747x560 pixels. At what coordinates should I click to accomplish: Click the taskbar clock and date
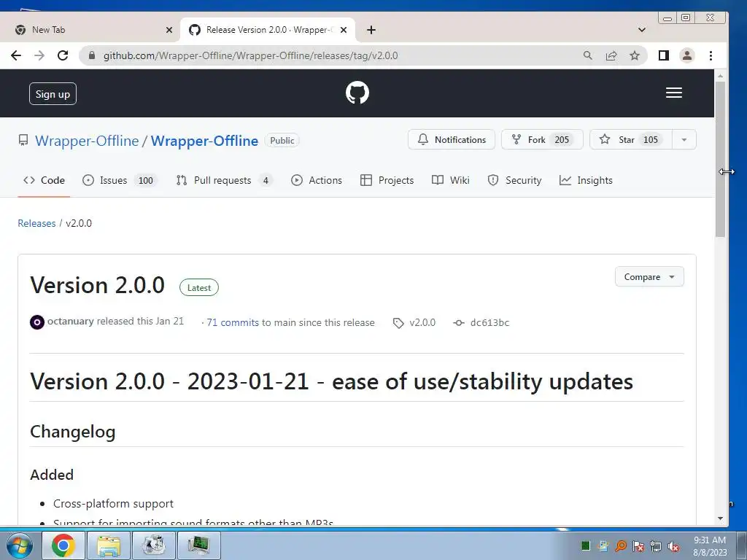tap(710, 546)
